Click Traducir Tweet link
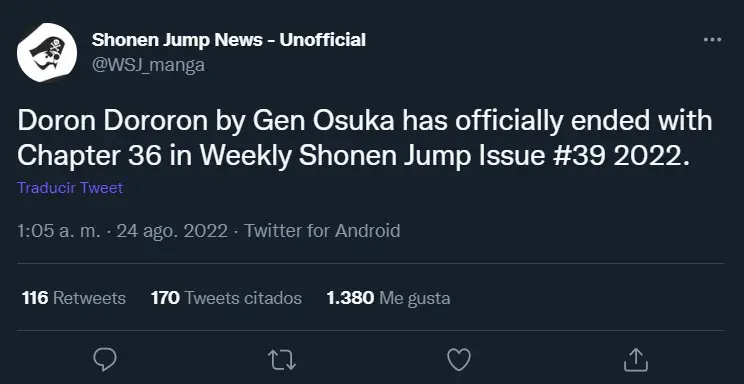The image size is (744, 384). point(70,188)
